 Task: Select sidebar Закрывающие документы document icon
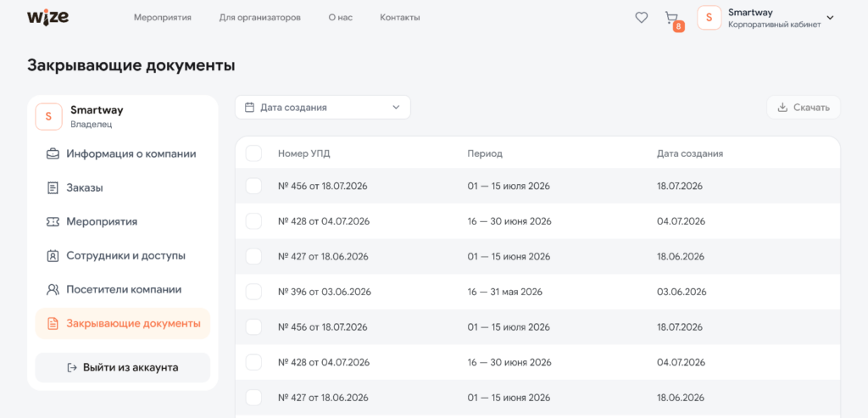[x=53, y=324]
